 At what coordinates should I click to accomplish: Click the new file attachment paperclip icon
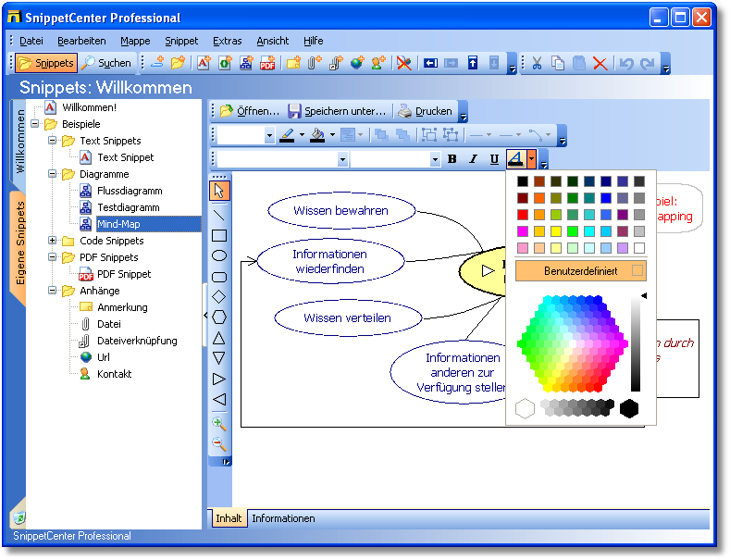[315, 63]
